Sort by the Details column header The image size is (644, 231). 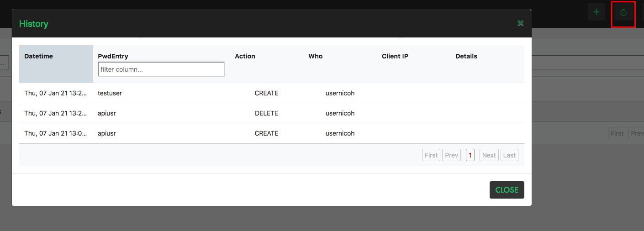click(466, 56)
